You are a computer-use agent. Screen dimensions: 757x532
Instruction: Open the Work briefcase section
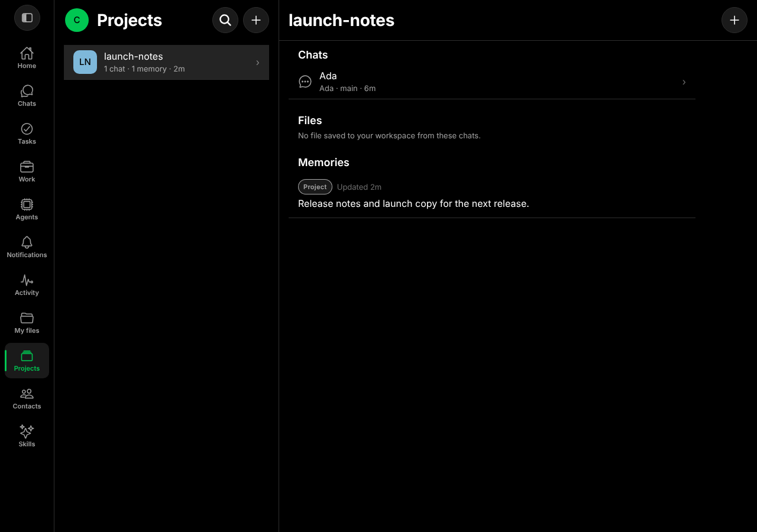tap(27, 171)
